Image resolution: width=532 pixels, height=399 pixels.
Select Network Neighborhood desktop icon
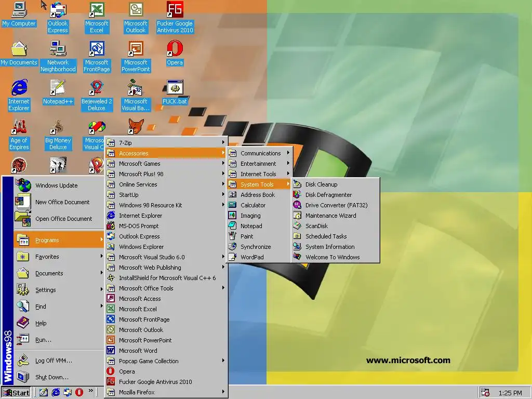(x=58, y=56)
